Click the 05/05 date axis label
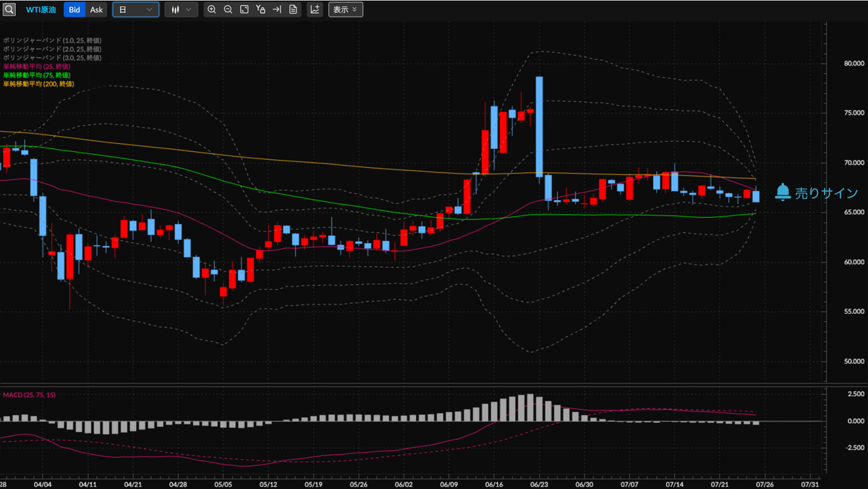Image resolution: width=868 pixels, height=489 pixels. click(x=223, y=483)
